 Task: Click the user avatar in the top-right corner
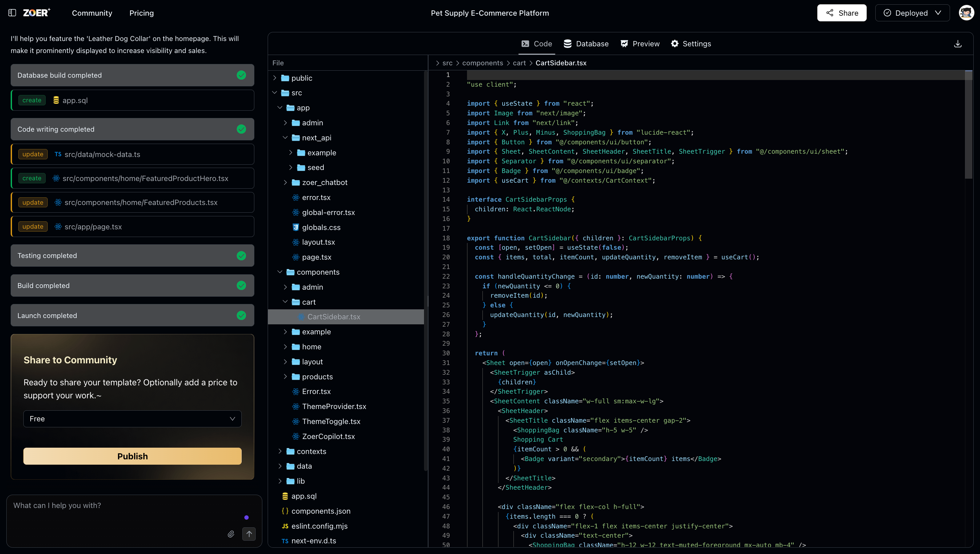(x=967, y=13)
